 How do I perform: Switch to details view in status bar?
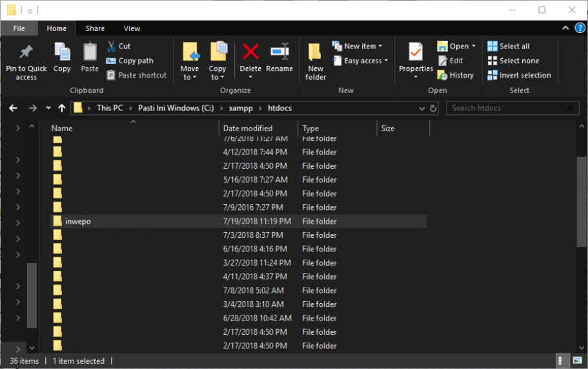click(x=562, y=361)
